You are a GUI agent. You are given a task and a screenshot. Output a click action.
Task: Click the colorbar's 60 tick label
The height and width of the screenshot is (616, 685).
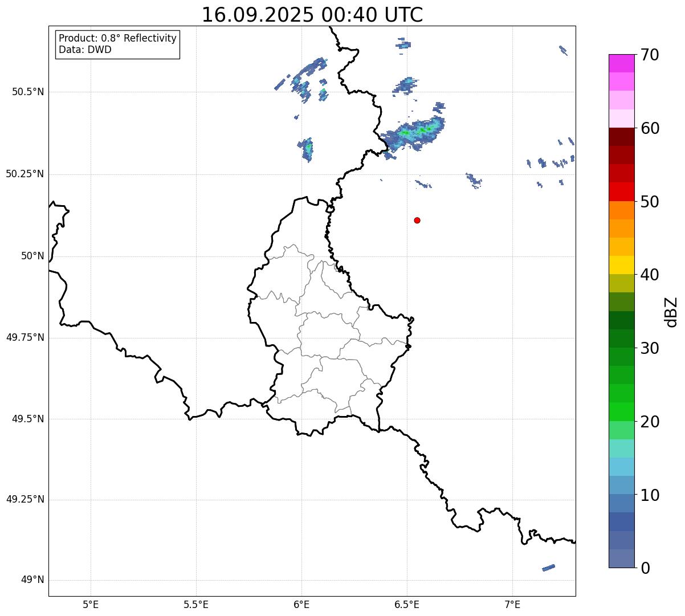[650, 128]
